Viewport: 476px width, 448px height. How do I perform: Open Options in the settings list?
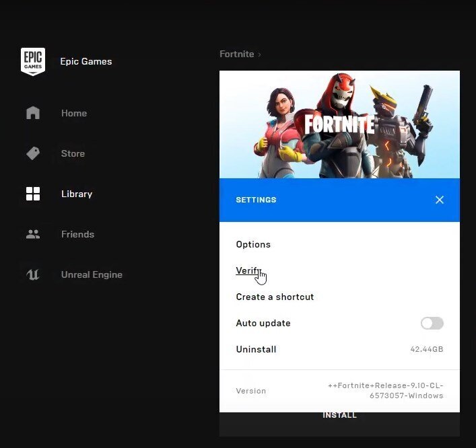(253, 244)
